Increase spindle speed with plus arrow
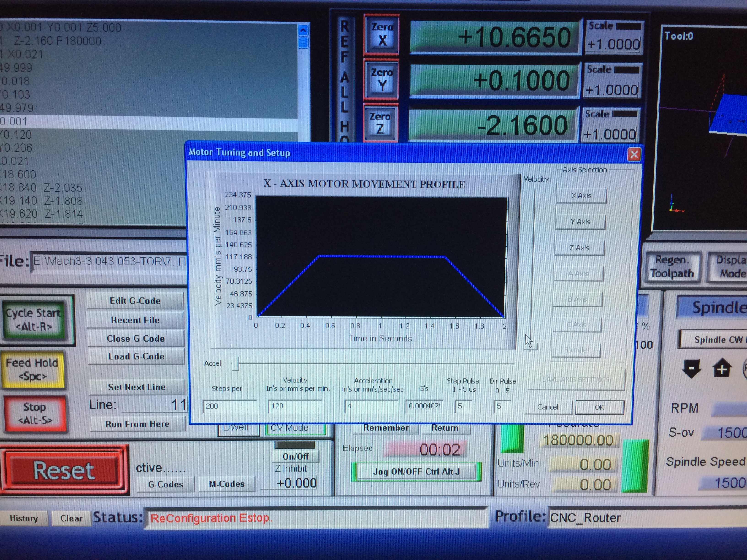 coord(722,368)
